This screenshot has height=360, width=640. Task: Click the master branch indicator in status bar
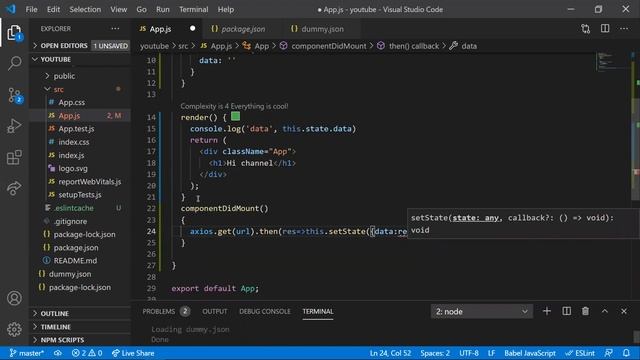point(27,353)
